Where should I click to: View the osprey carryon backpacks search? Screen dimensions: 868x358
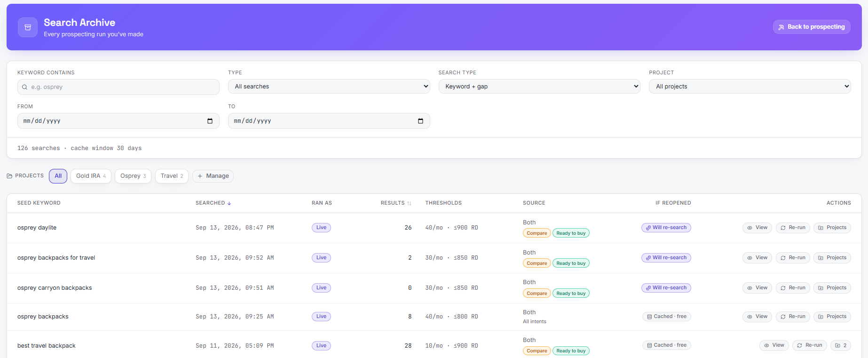(x=757, y=288)
